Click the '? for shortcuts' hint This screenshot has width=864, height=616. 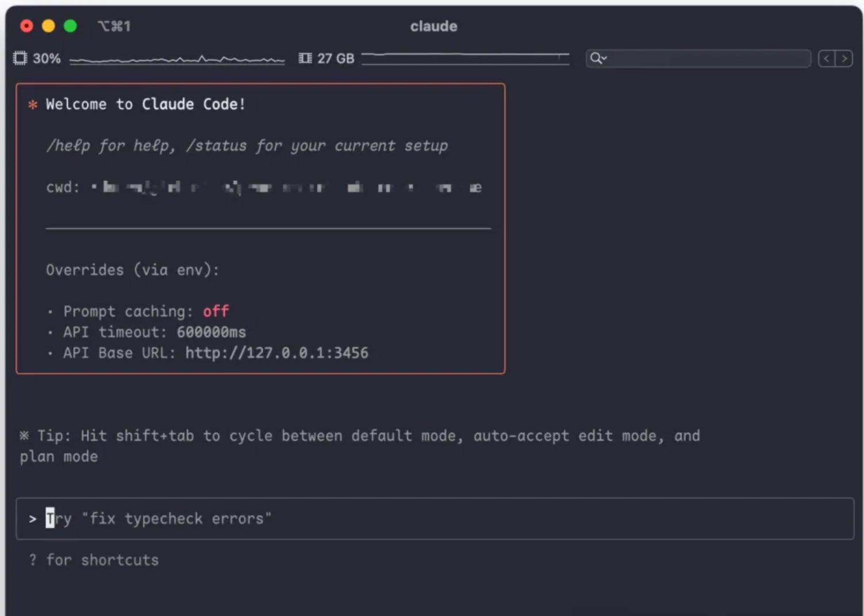pos(94,560)
